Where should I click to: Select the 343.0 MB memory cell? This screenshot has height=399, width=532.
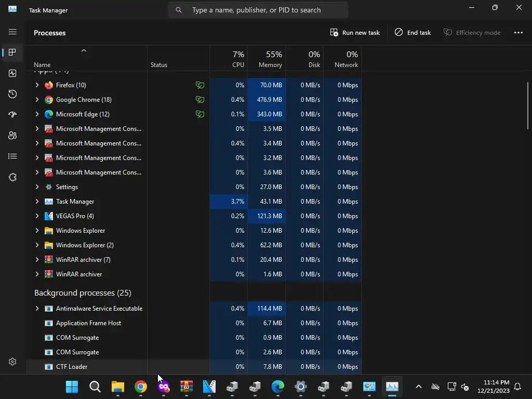[267, 114]
